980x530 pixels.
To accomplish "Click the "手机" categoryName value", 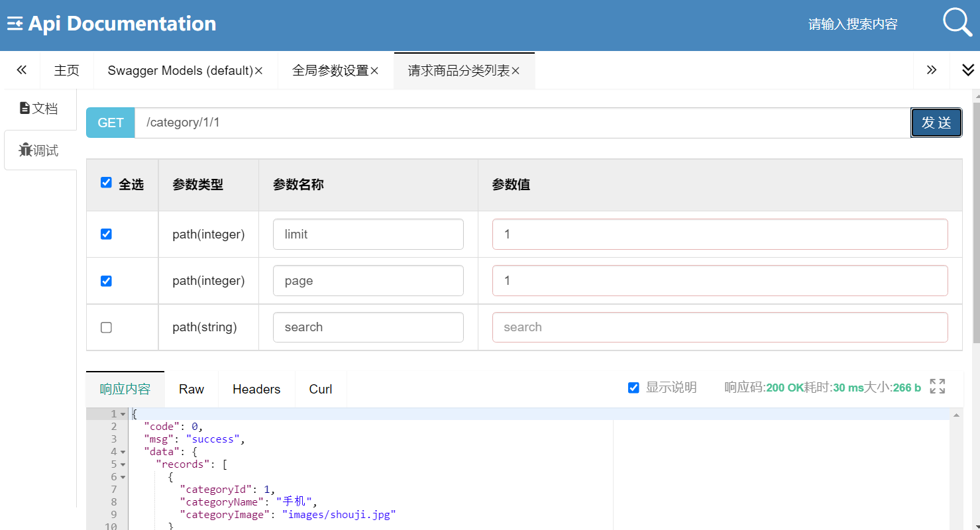I will tap(294, 502).
